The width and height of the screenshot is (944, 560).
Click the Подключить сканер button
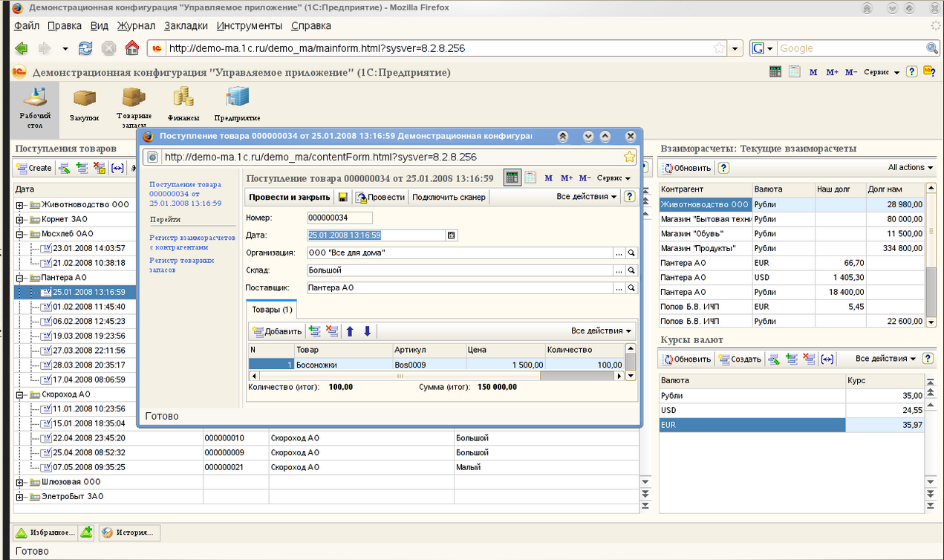[449, 197]
